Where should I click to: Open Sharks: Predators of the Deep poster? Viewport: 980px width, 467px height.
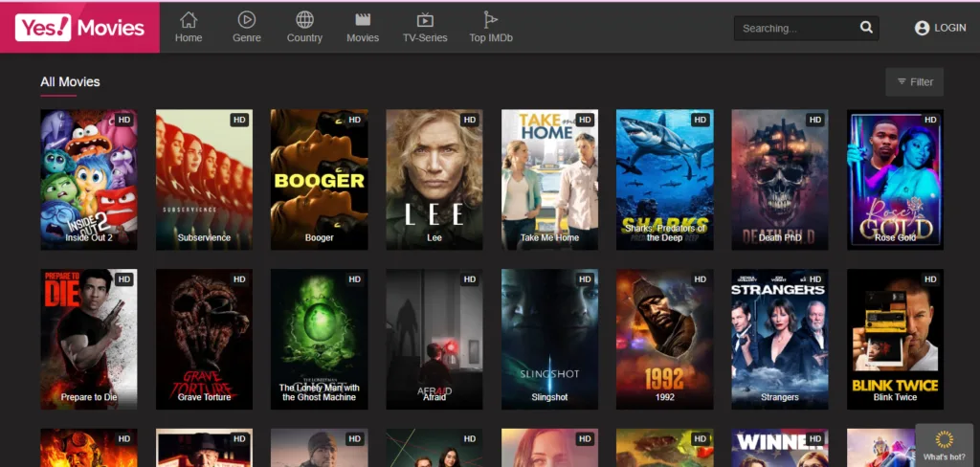point(664,180)
